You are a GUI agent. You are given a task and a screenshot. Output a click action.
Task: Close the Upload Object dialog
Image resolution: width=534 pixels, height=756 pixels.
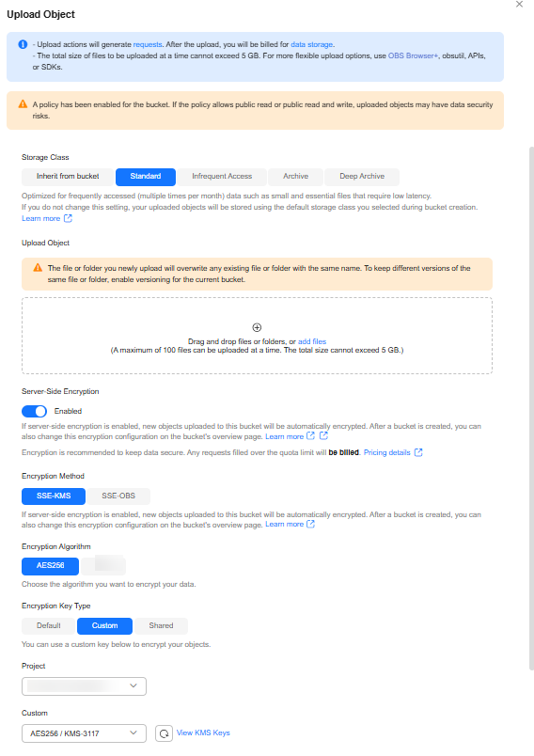519,5
